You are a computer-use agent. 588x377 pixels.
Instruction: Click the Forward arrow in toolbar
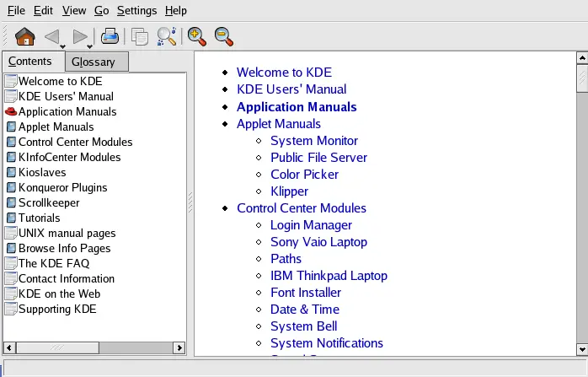coord(80,36)
